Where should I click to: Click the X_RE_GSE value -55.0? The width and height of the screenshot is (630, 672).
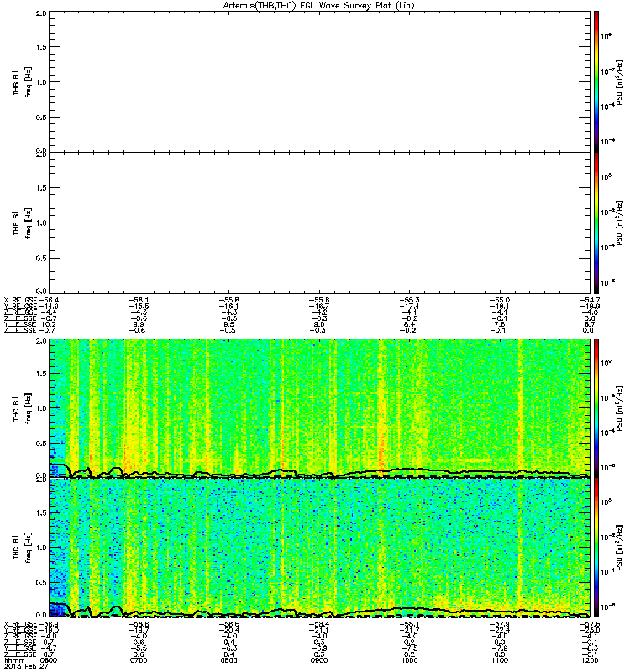[499, 301]
